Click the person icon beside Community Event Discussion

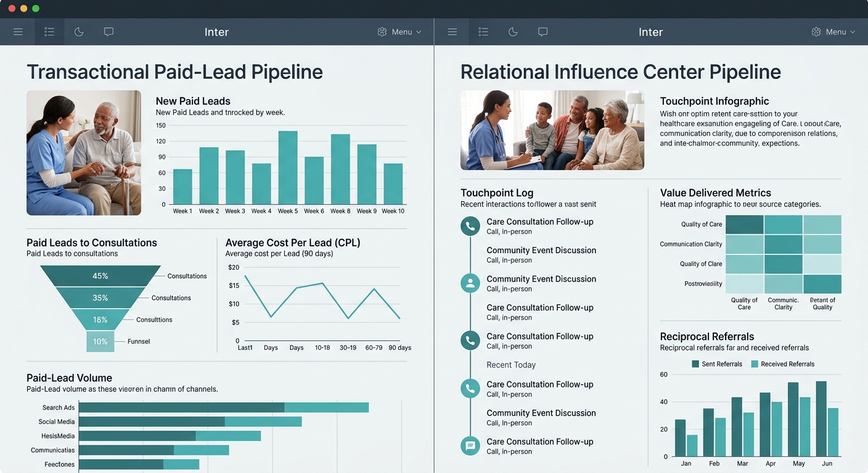coord(470,283)
